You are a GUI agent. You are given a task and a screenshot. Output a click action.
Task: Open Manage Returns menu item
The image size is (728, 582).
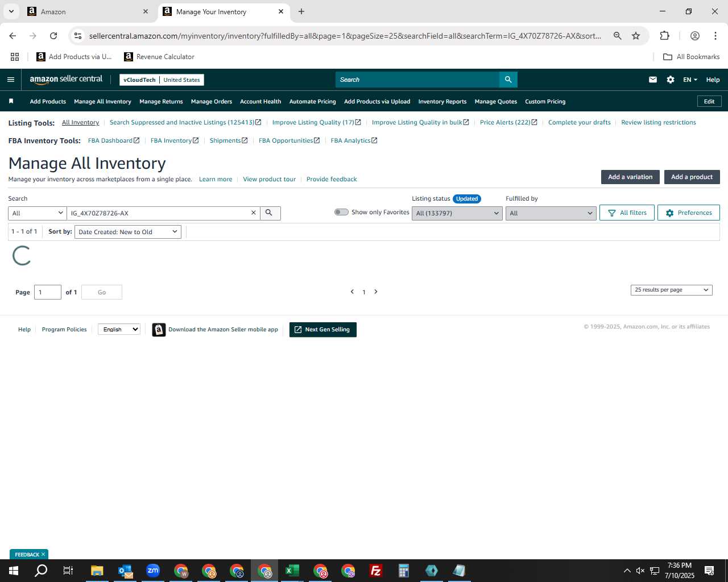point(161,102)
